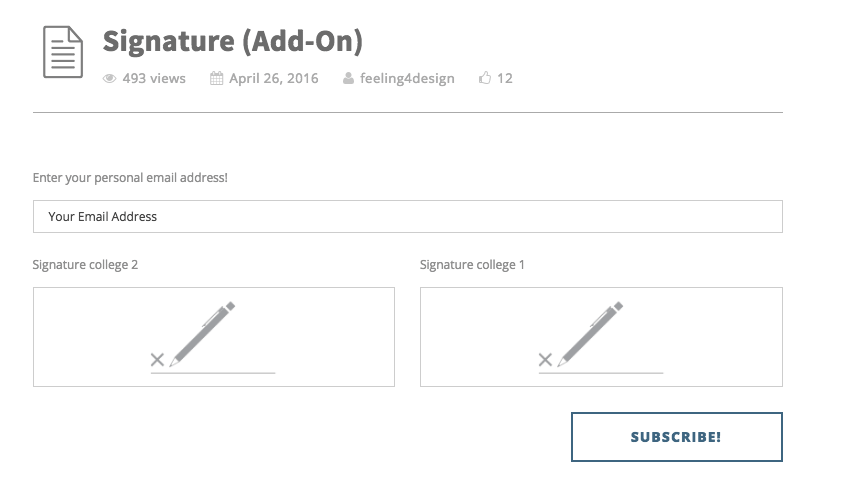Screen dimensions: 851x494
Task: Click the April 26, 2016 date link
Action: point(273,78)
